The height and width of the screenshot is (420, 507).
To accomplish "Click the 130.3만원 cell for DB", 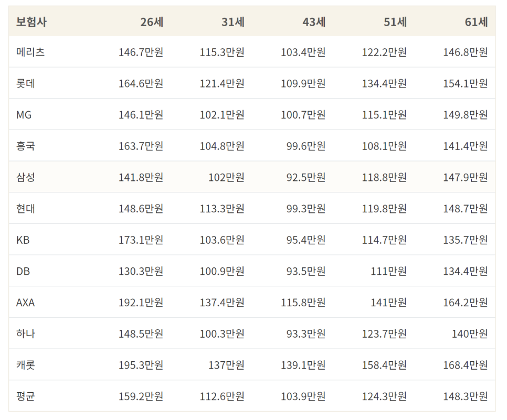I will click(141, 272).
